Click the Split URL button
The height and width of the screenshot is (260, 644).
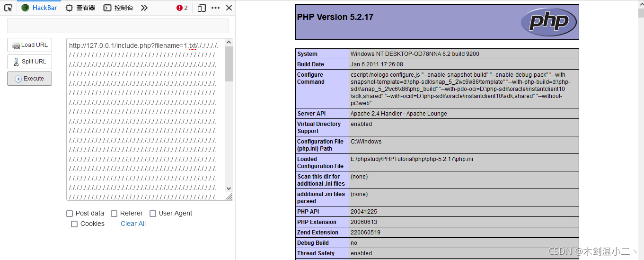(x=29, y=62)
